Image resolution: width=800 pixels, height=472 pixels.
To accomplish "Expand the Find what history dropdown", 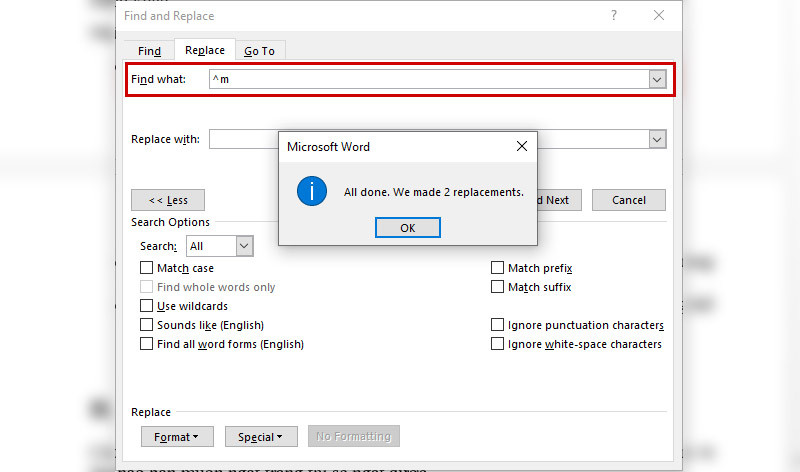I will 657,79.
